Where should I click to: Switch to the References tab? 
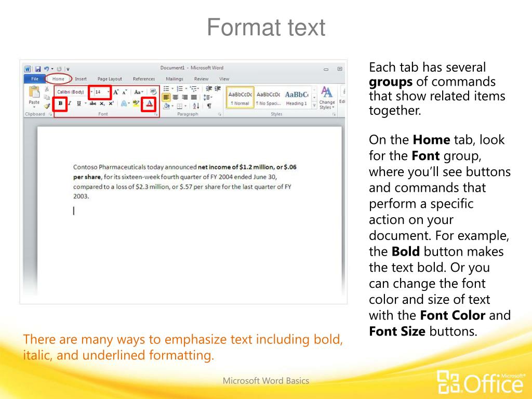coord(144,79)
